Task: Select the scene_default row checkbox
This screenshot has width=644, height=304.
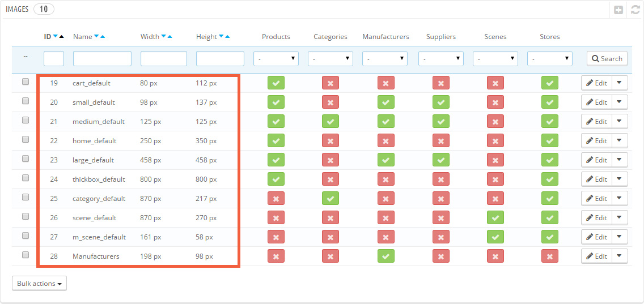Action: [x=26, y=217]
